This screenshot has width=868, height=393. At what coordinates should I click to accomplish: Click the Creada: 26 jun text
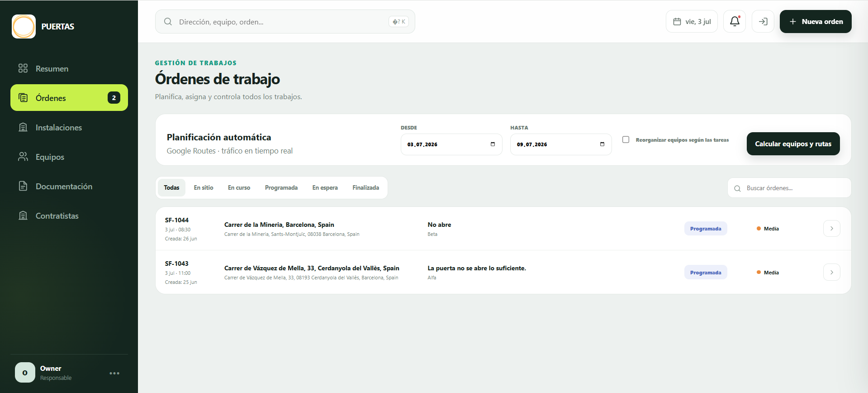[181, 239]
